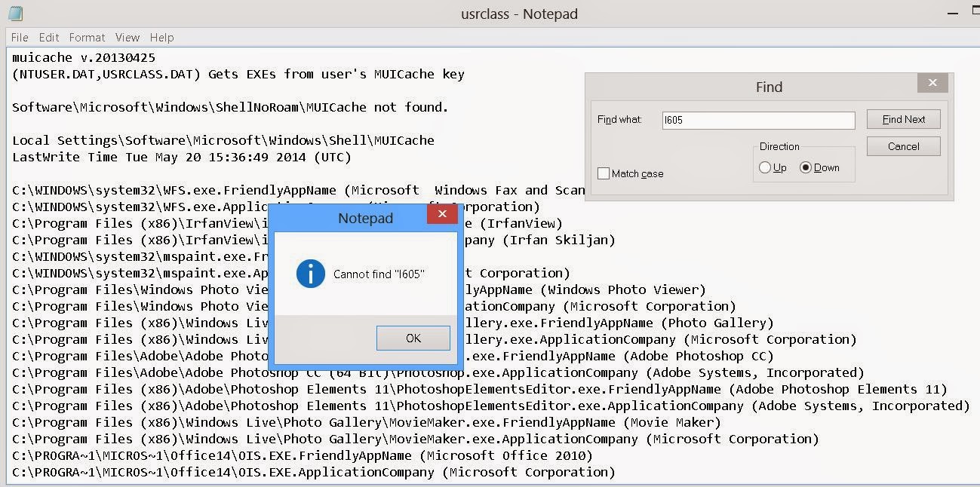Click the Notepad message box title
980x487 pixels.
365,218
